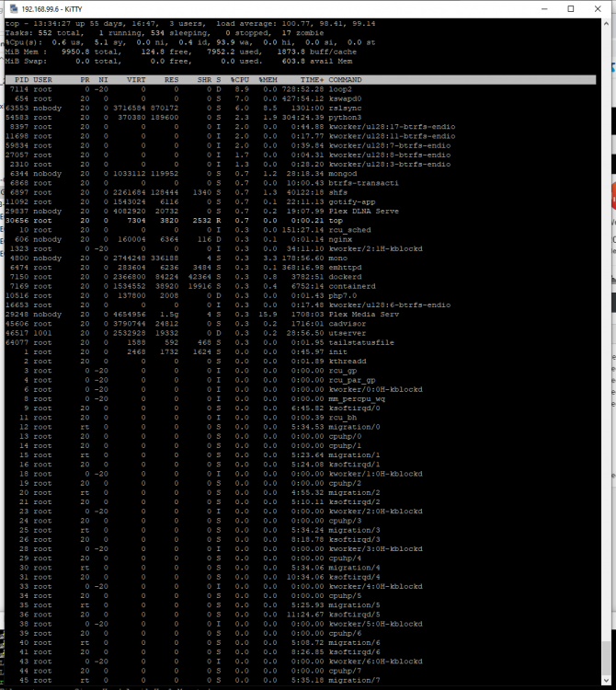Click the USER column header

pos(42,80)
